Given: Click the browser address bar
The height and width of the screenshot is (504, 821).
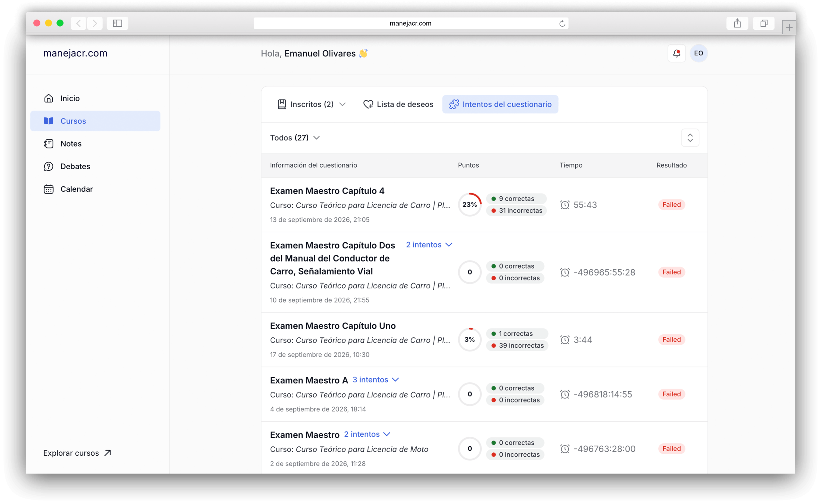Looking at the screenshot, I should tap(411, 23).
